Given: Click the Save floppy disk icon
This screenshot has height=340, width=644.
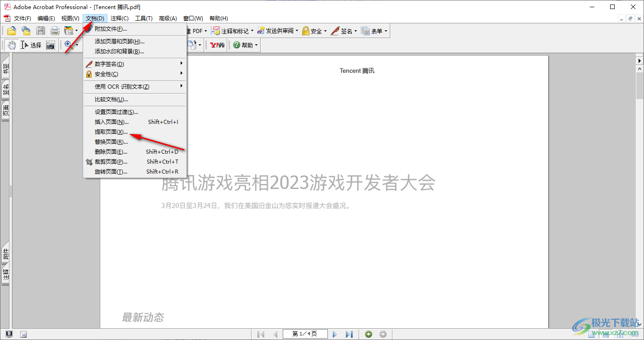Looking at the screenshot, I should 41,31.
